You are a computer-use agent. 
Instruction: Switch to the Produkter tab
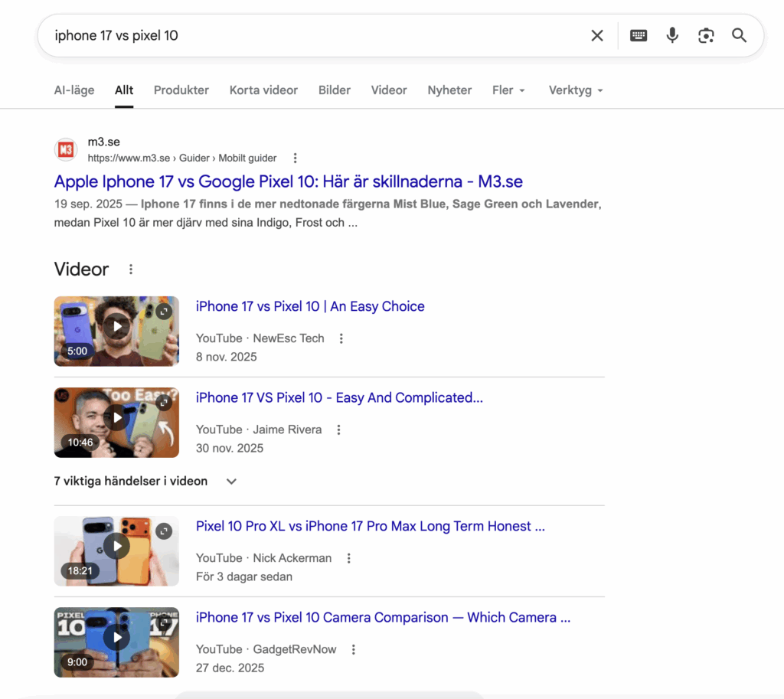tap(181, 90)
